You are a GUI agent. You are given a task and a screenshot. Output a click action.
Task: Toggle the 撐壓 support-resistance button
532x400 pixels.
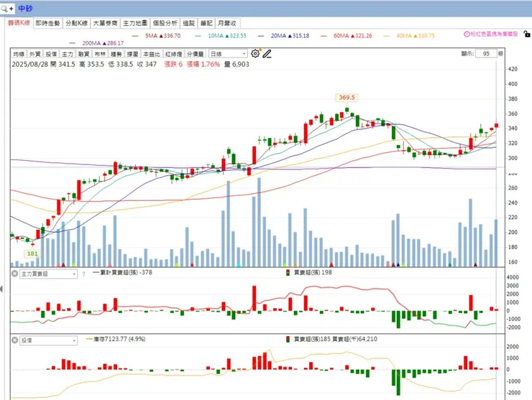(x=133, y=54)
